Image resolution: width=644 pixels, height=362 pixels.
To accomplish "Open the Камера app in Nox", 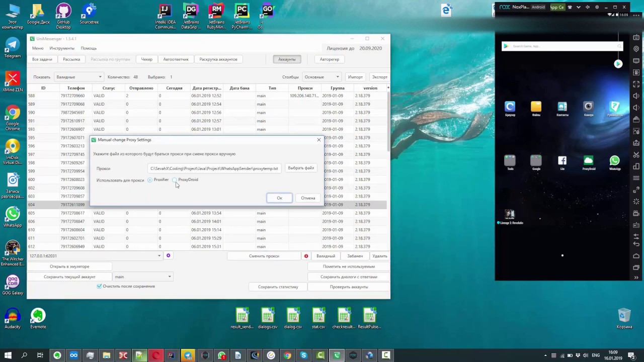I will (x=588, y=107).
